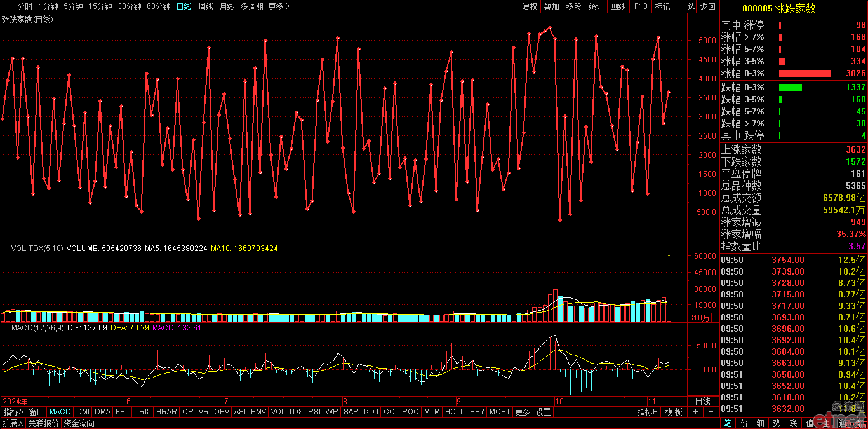Viewport: 868px width, 429px height.
Task: Select the ASI indicator
Action: tap(239, 412)
